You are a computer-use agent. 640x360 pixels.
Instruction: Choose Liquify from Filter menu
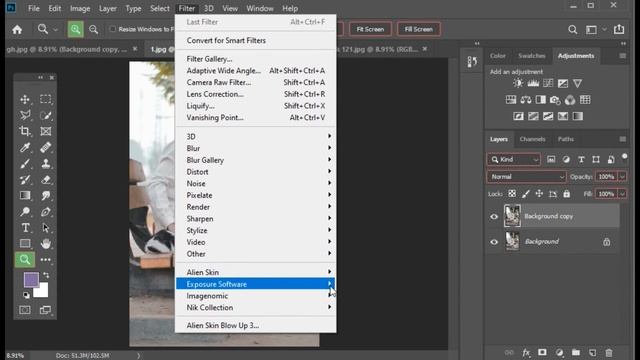click(x=256, y=106)
